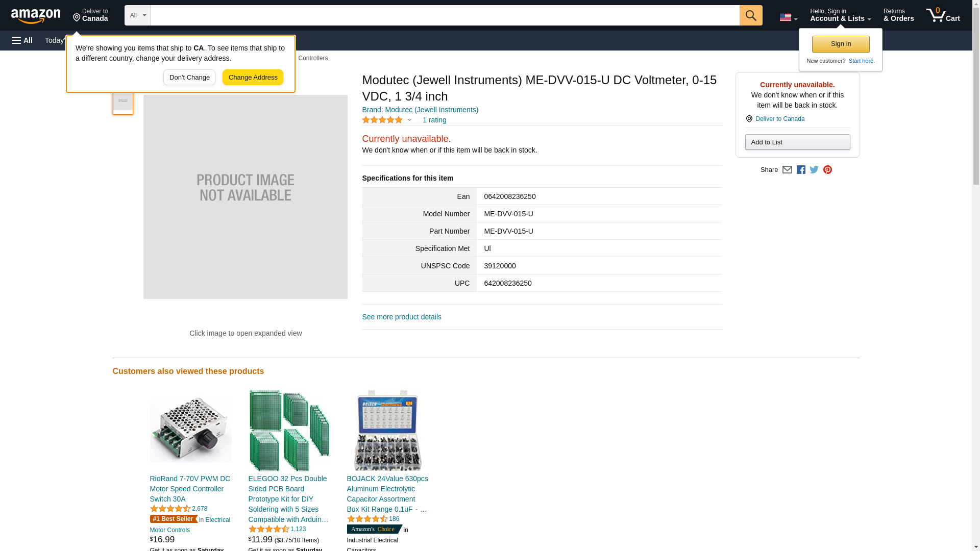Go to Returns & Orders
The width and height of the screenshot is (980, 551).
[x=898, y=15]
